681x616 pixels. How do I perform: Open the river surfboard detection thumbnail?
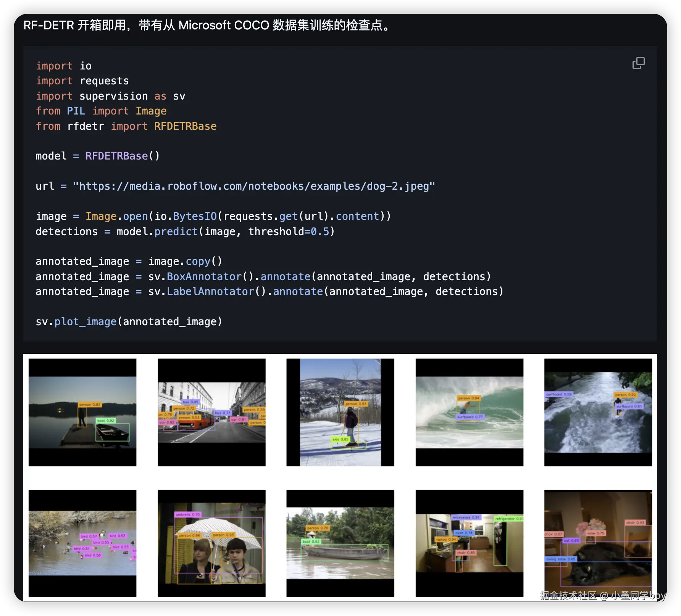point(598,412)
